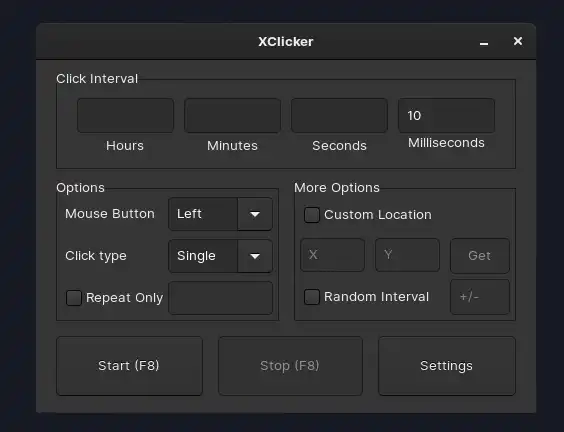Click the Minutes input field
This screenshot has height=432, width=564.
[232, 115]
